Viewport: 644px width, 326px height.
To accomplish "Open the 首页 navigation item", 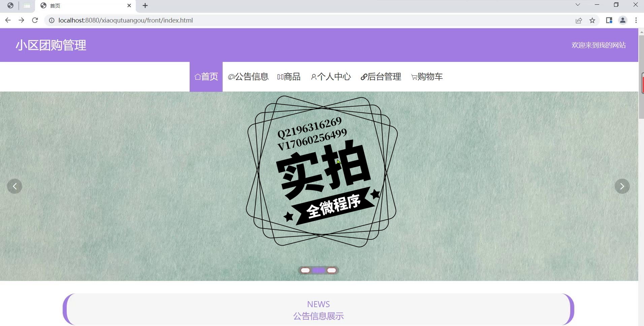I will coord(206,77).
